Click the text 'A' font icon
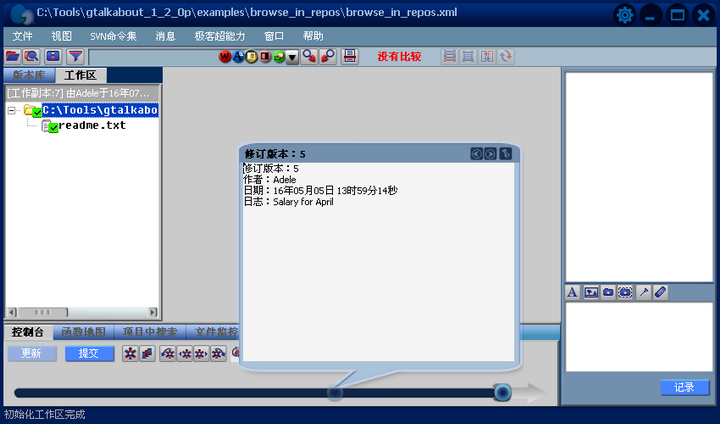 573,292
